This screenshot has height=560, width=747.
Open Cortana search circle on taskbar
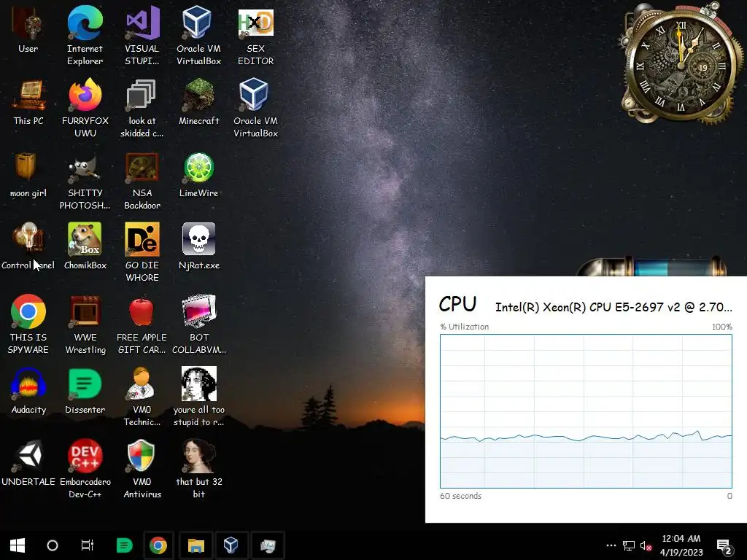click(53, 545)
